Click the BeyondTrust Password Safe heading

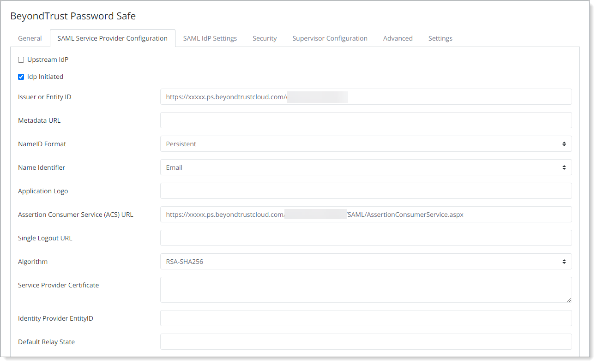tap(73, 16)
